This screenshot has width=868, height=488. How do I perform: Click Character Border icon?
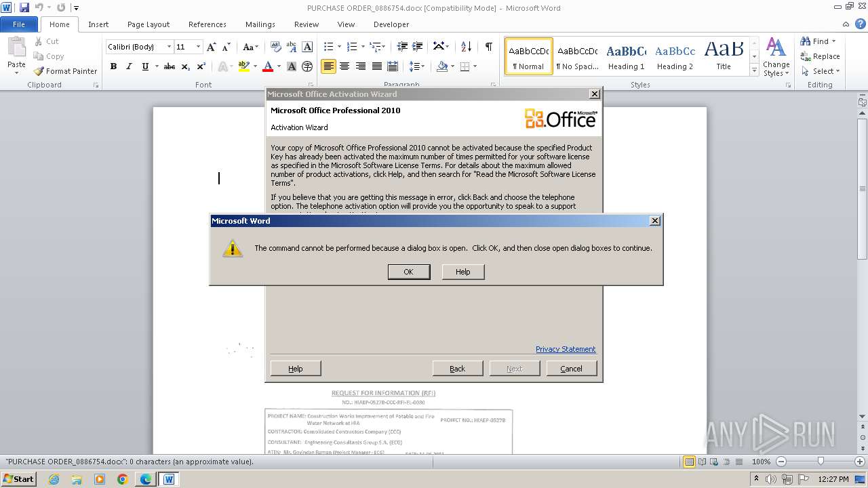(x=307, y=47)
